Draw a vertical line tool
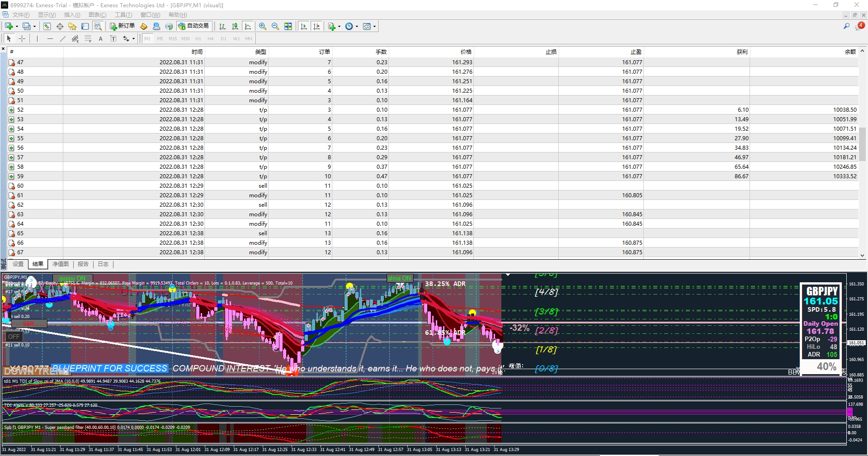 [x=37, y=39]
